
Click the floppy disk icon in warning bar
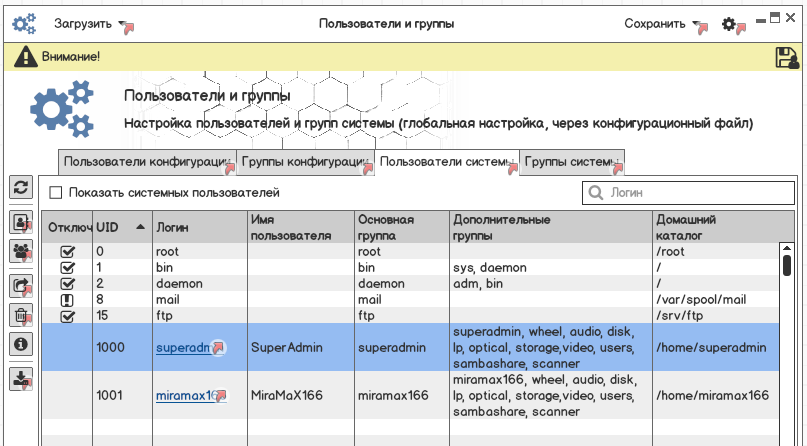(x=787, y=57)
